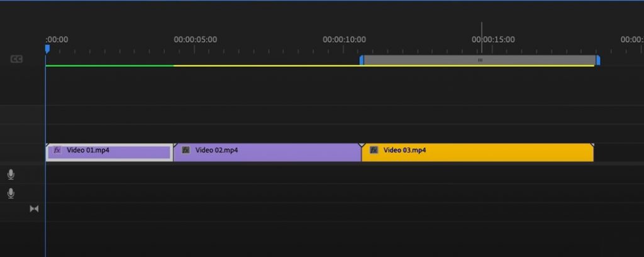Click the end edge of Video 03.mp4 clip

pyautogui.click(x=592, y=152)
